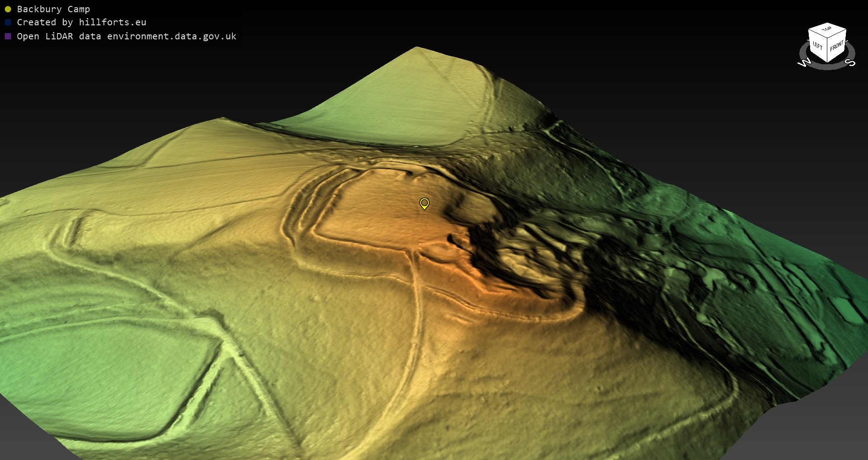
Task: Open the 'Created by hillforts.eu' credit
Action: [x=81, y=22]
